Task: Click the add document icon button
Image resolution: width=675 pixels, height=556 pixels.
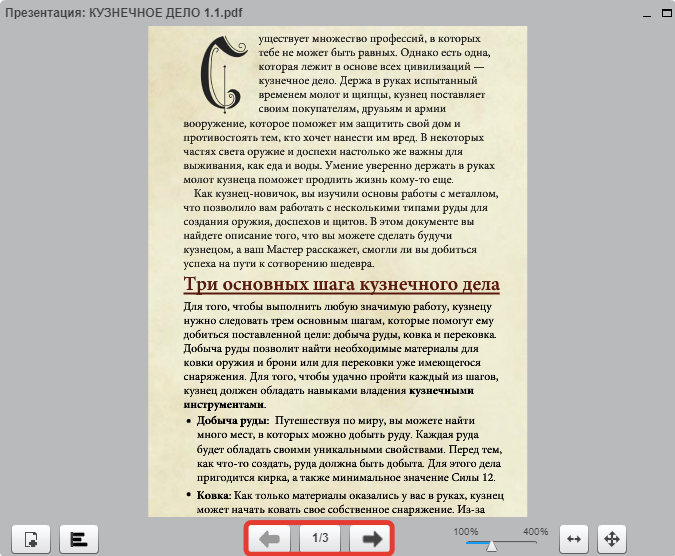Action: coord(31,539)
